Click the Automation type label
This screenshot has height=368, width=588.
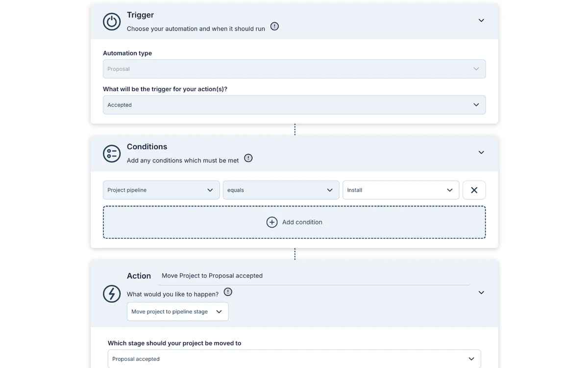click(127, 53)
